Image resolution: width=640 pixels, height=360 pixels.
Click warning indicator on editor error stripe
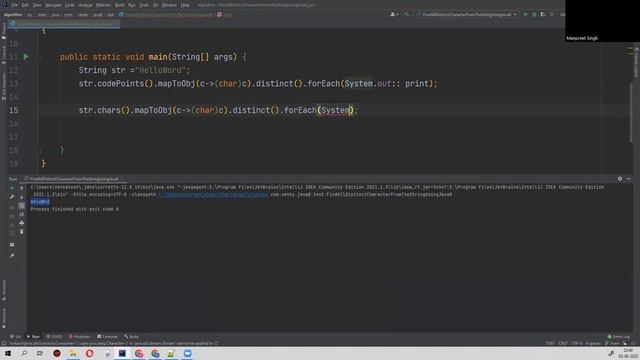click(631, 51)
